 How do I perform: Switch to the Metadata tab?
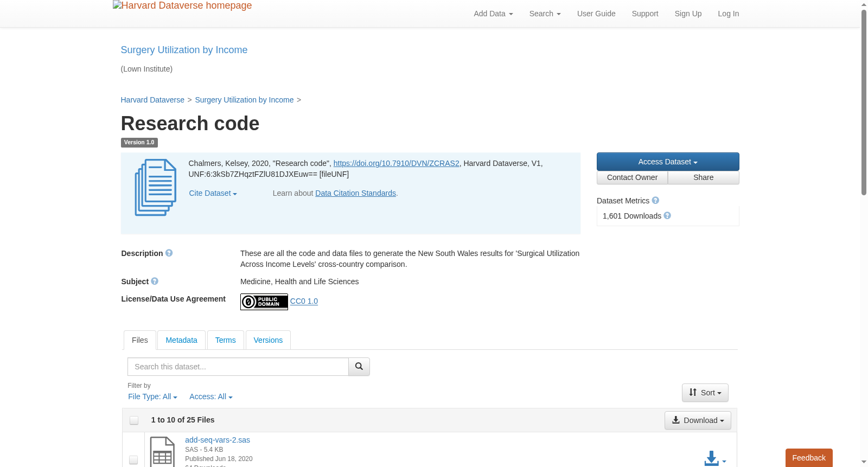[x=181, y=340]
